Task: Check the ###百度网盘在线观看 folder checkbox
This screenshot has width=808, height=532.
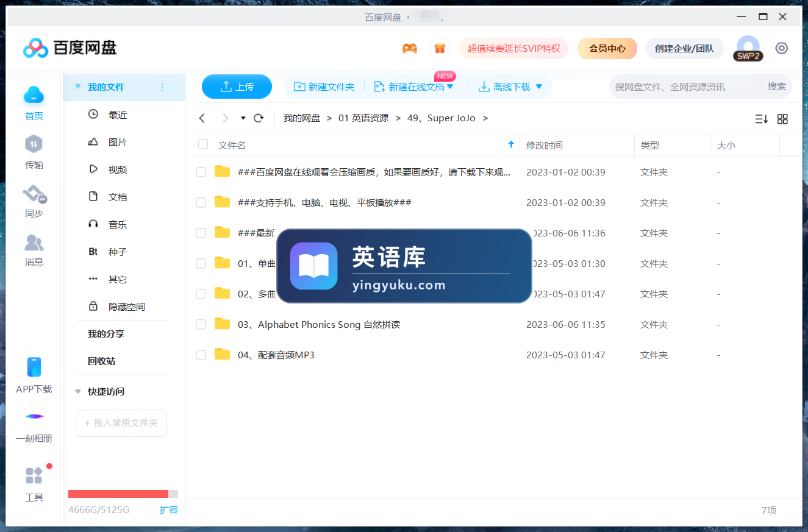Action: (x=201, y=172)
